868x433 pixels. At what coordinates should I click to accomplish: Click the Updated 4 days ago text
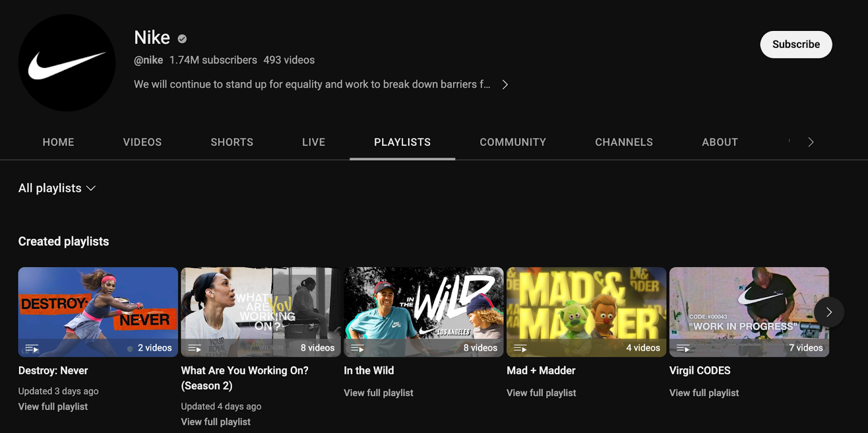(x=221, y=406)
